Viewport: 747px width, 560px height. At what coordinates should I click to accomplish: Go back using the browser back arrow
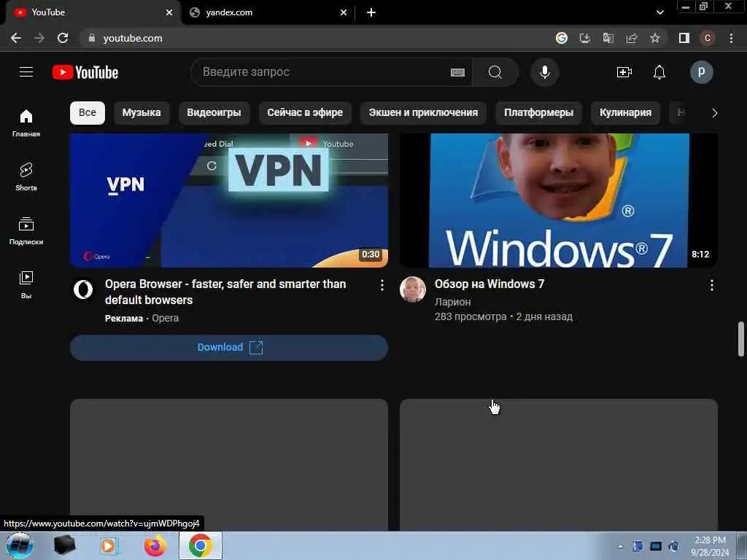(x=16, y=38)
